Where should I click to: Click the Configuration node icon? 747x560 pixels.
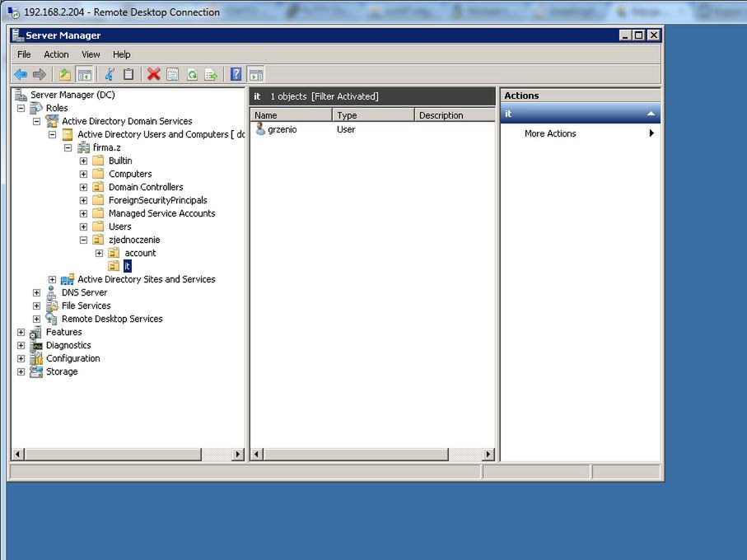coord(35,358)
